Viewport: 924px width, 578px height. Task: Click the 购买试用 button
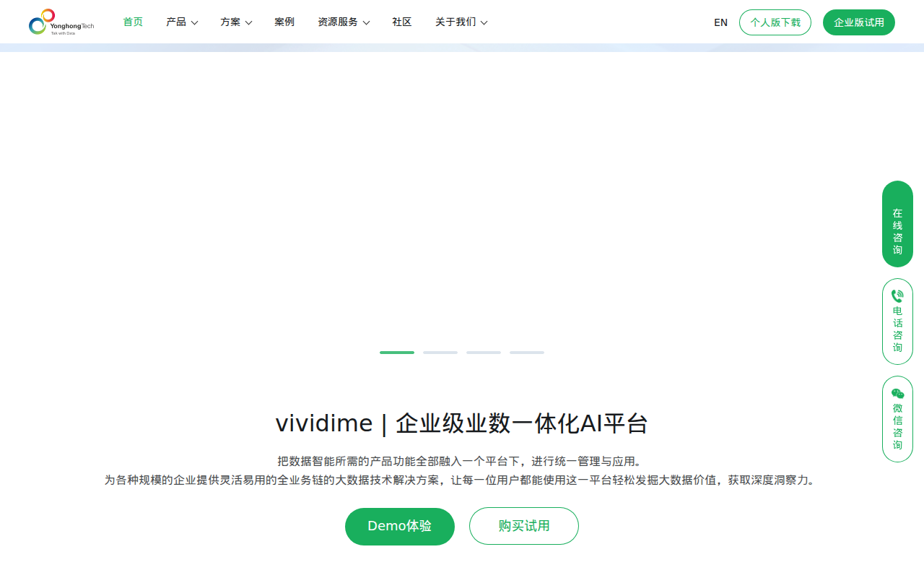pos(524,526)
